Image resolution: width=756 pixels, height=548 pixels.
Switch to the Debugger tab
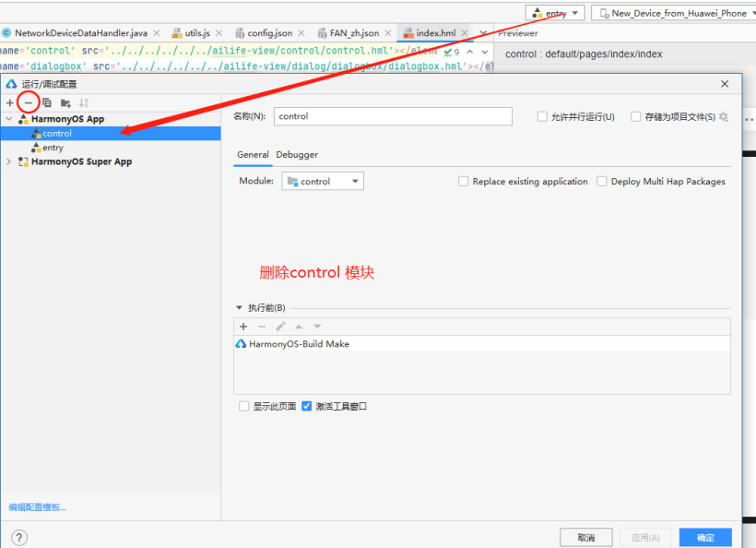[297, 155]
